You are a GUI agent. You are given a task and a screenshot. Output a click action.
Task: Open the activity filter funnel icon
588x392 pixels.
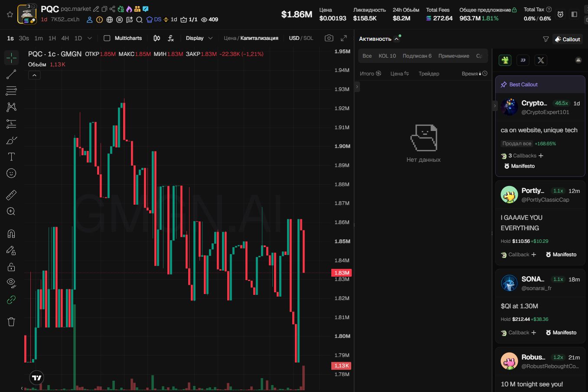point(546,39)
